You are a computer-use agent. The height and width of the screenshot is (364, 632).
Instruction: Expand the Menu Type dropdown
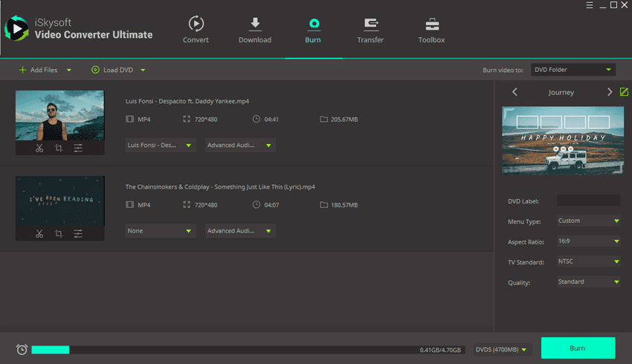tap(588, 221)
